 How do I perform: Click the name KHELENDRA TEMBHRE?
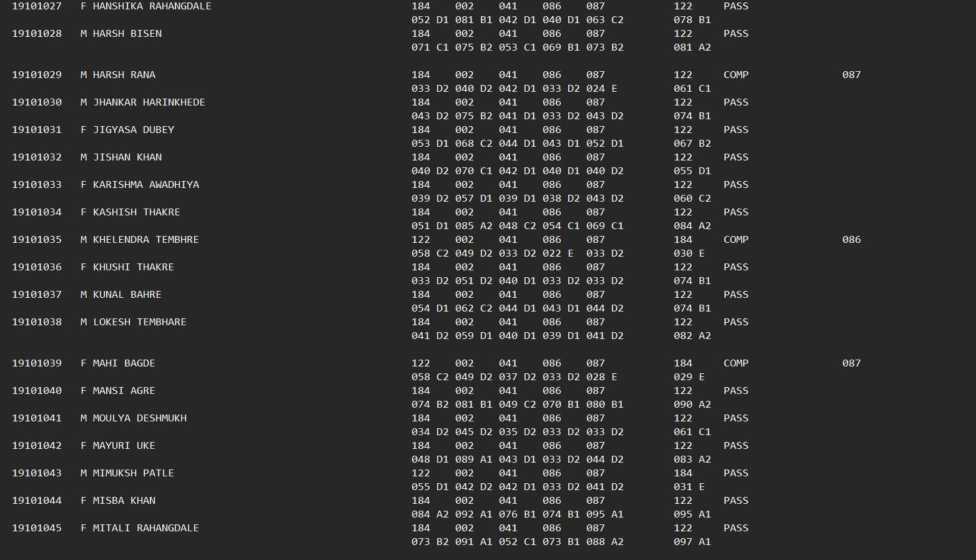[x=146, y=240]
